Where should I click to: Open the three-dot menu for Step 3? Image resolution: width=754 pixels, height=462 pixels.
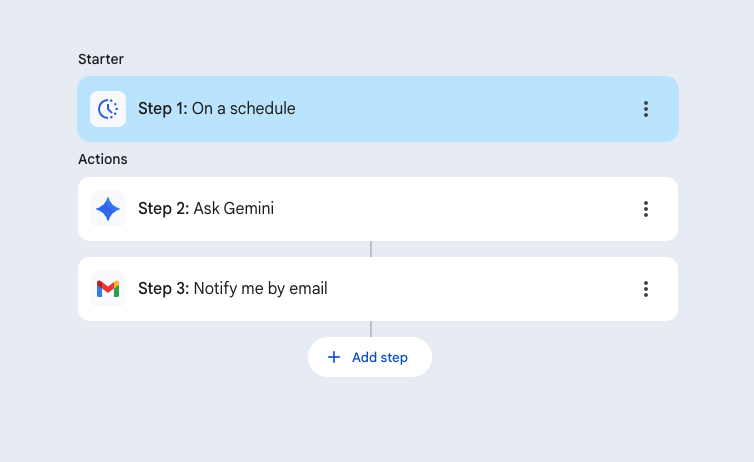tap(646, 289)
